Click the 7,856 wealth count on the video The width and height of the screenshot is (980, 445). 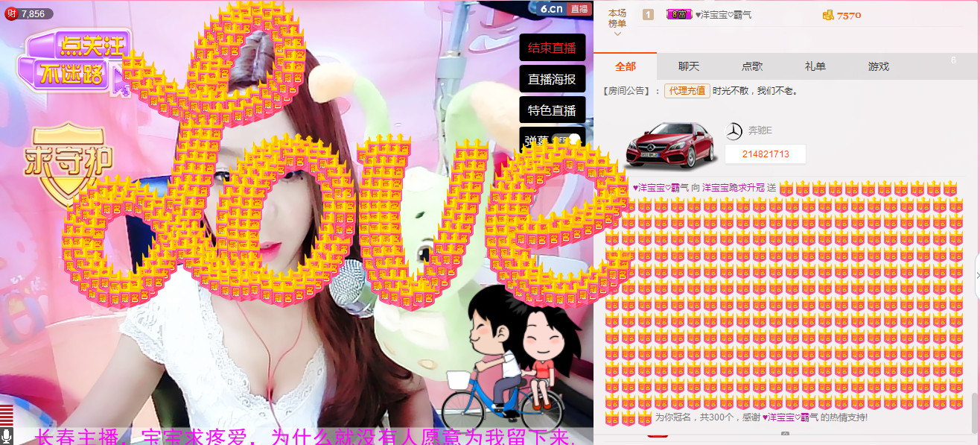pyautogui.click(x=33, y=13)
